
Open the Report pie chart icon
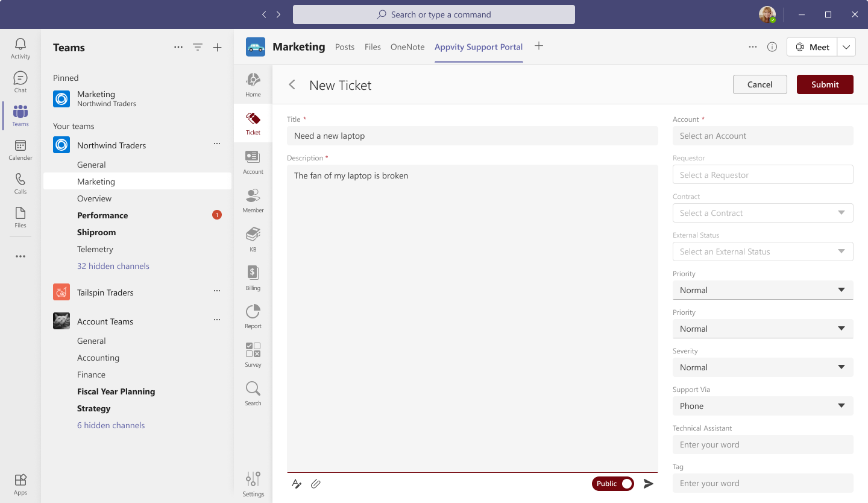[253, 316]
